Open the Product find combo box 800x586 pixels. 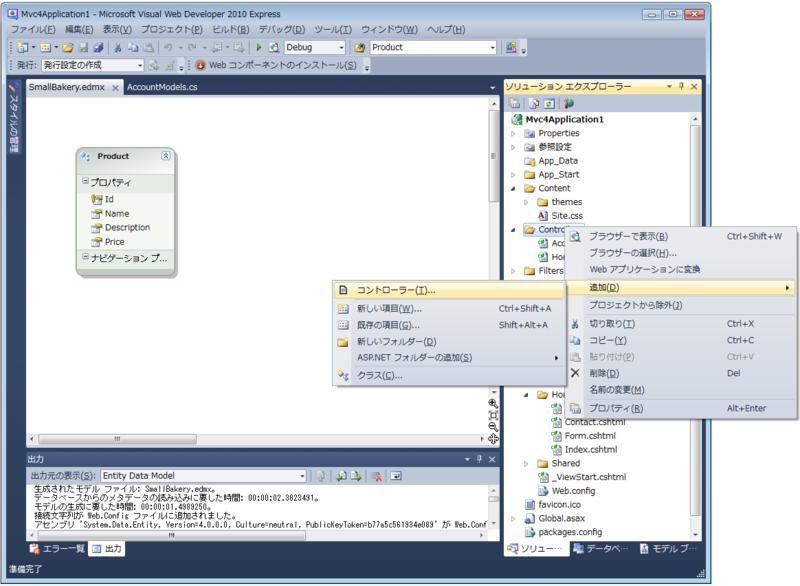pos(492,47)
